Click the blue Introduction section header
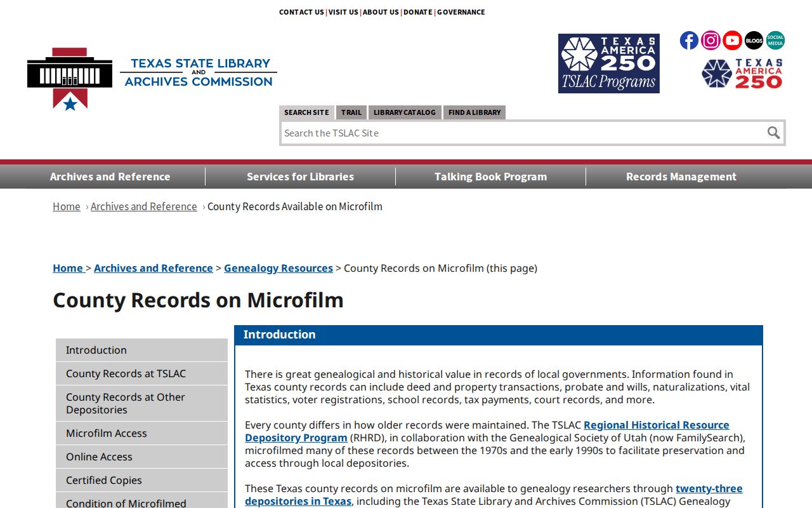 point(499,335)
